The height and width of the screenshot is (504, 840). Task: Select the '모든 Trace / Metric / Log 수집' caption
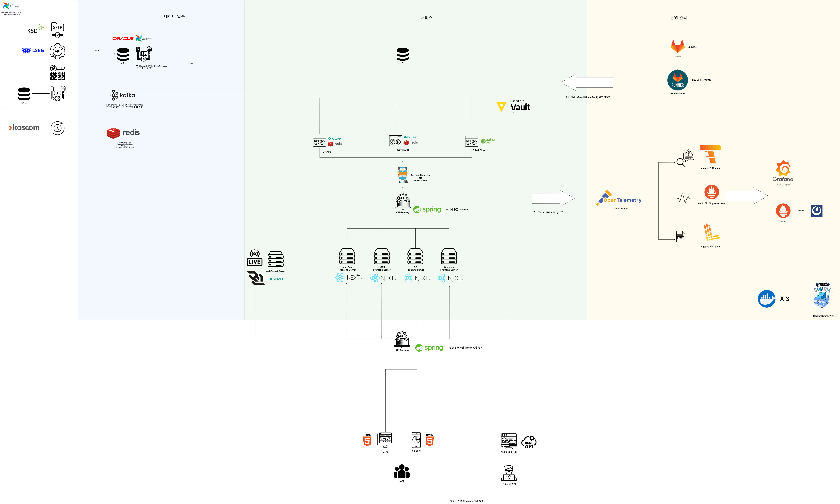(548, 212)
